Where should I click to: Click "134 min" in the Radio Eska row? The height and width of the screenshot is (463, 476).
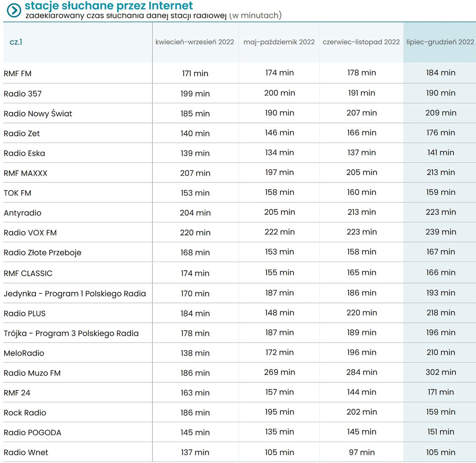279,153
